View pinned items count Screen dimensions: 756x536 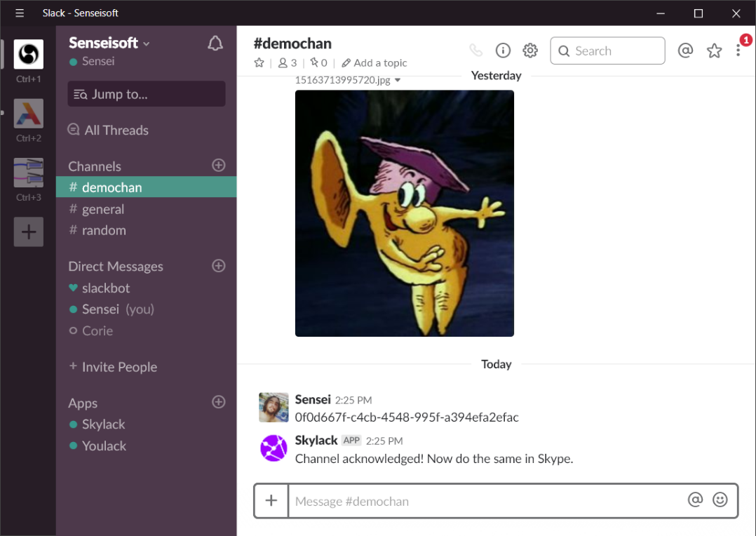pos(318,62)
